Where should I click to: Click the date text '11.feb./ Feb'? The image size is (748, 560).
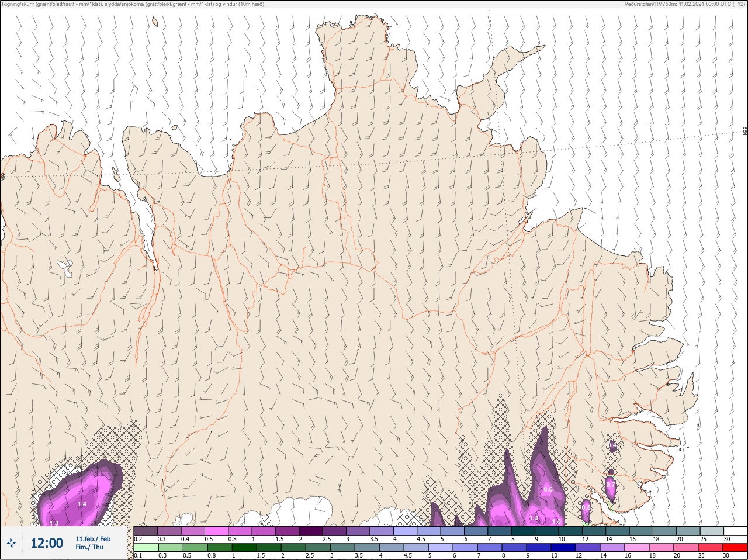coord(93,538)
